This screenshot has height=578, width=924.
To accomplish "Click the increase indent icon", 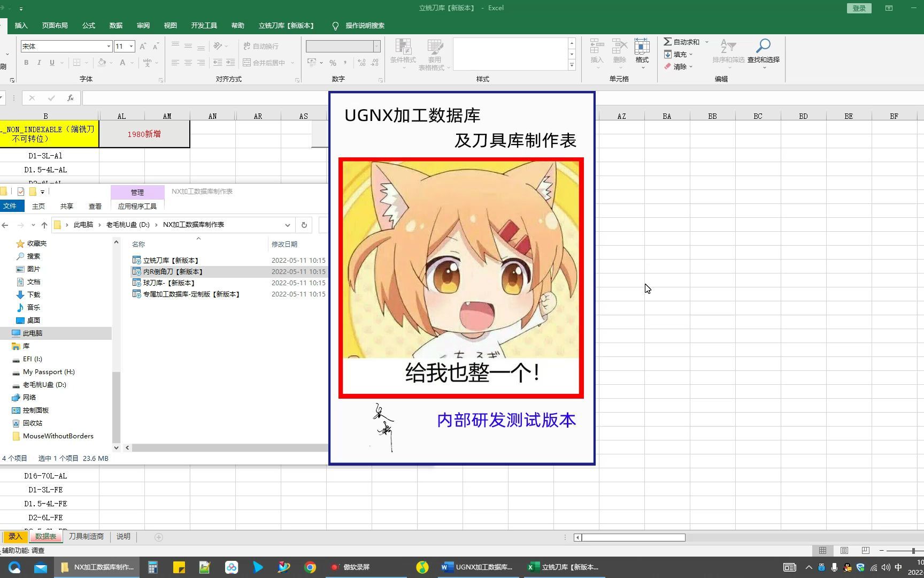I will [x=230, y=63].
